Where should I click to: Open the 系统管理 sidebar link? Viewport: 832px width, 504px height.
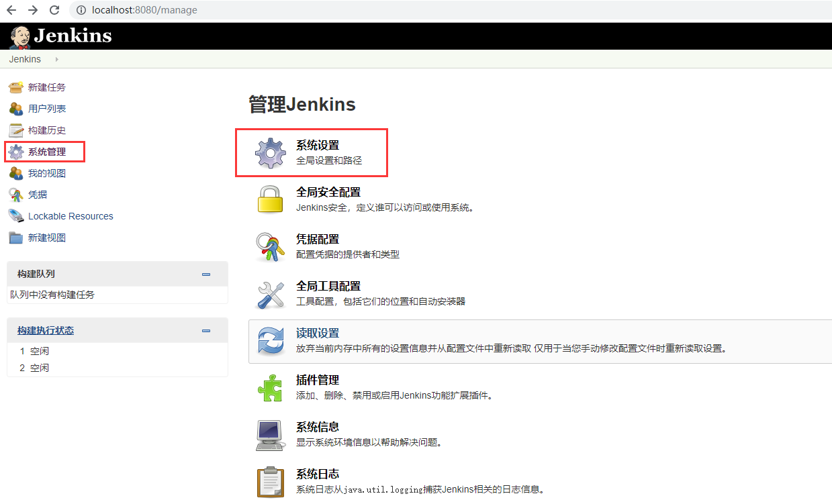point(47,152)
